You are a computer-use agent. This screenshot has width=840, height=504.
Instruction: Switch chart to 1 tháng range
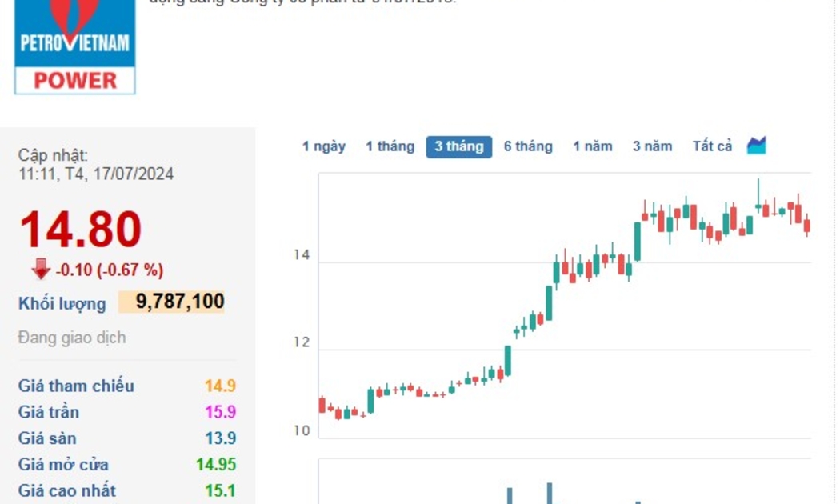click(390, 146)
